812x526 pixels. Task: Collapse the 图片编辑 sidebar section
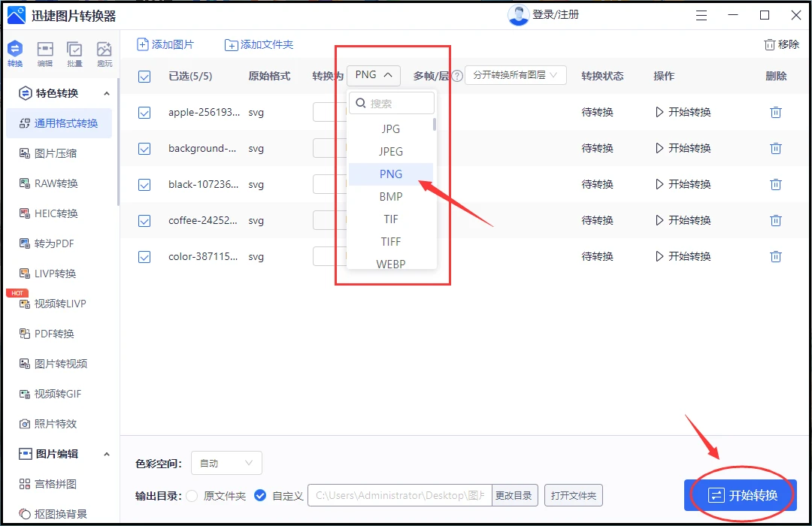[107, 454]
